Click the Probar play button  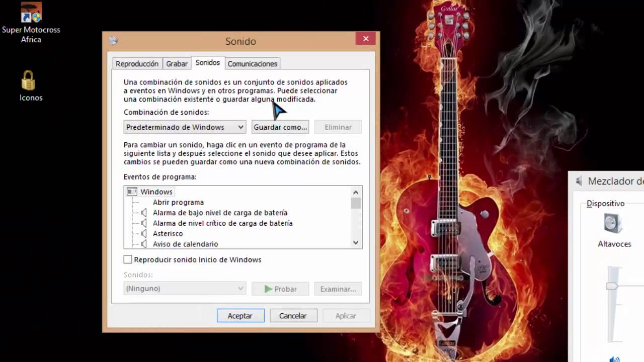(x=280, y=289)
